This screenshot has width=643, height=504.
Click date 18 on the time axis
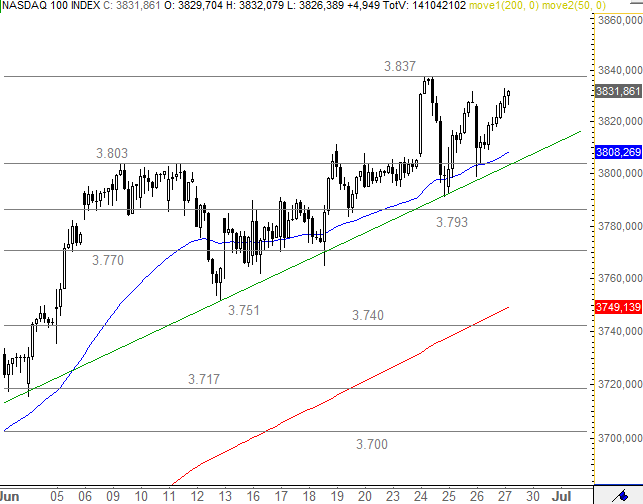pos(309,497)
